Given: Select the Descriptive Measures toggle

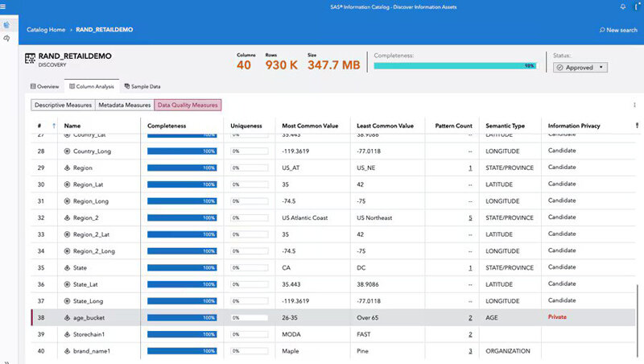Looking at the screenshot, I should click(63, 105).
